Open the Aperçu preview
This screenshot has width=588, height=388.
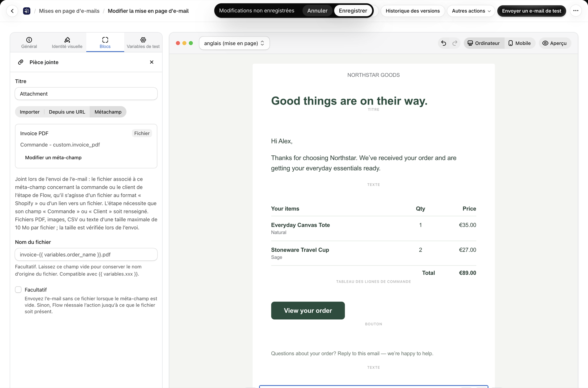[555, 43]
